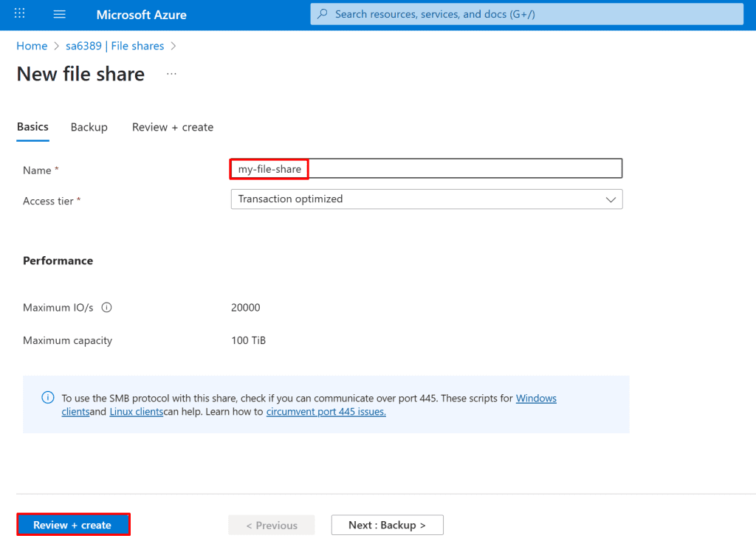The height and width of the screenshot is (558, 756).
Task: Click the info icon in the SMB notice
Action: [47, 398]
